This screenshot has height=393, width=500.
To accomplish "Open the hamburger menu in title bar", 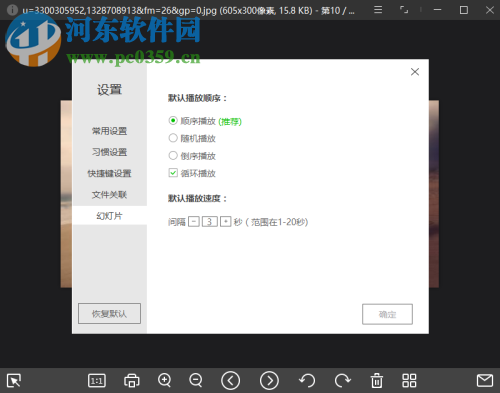I will pos(378,10).
